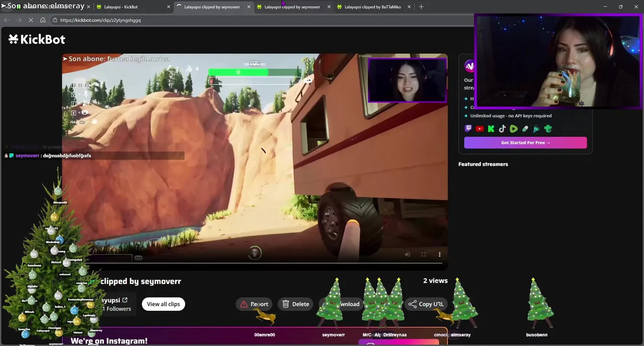
Task: Open the external link icon beside channel name
Action: pyautogui.click(x=125, y=300)
